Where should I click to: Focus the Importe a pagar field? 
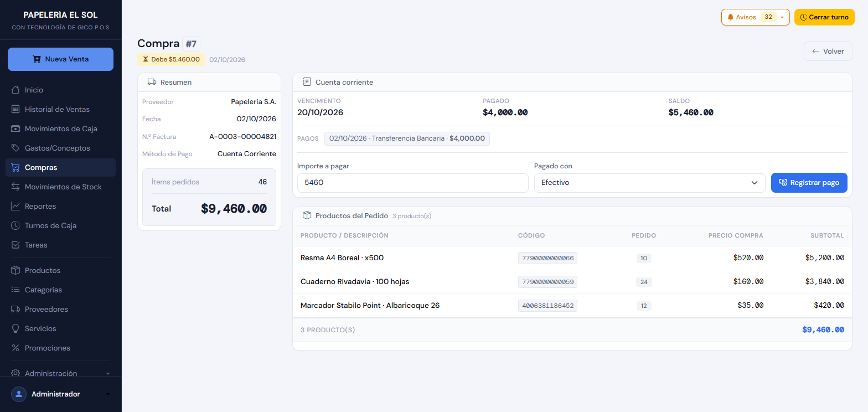click(413, 183)
